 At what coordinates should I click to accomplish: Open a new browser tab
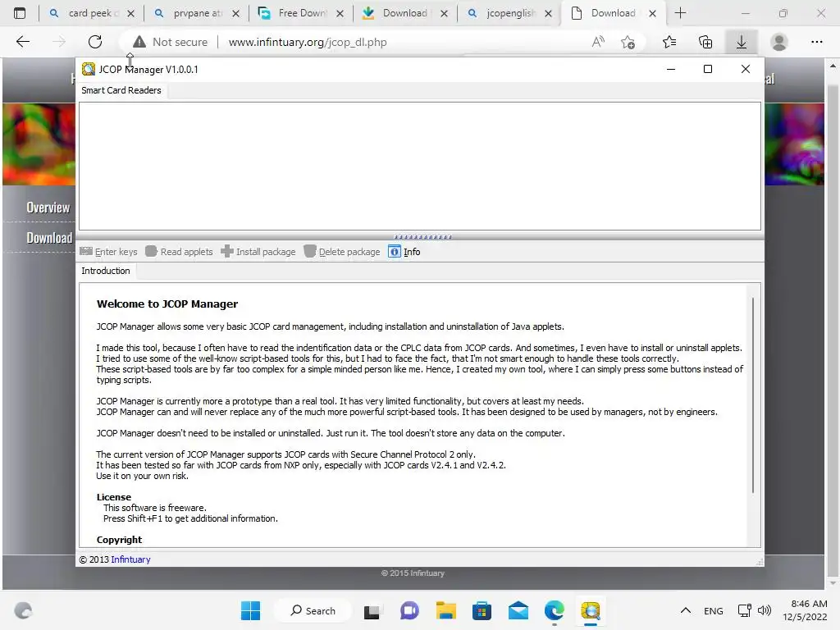coord(680,13)
